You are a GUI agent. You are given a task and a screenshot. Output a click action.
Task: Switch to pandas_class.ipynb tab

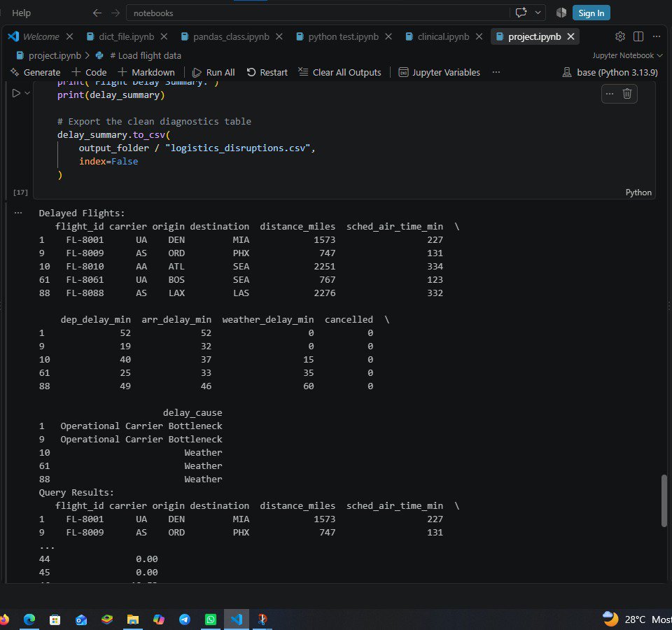coord(231,37)
